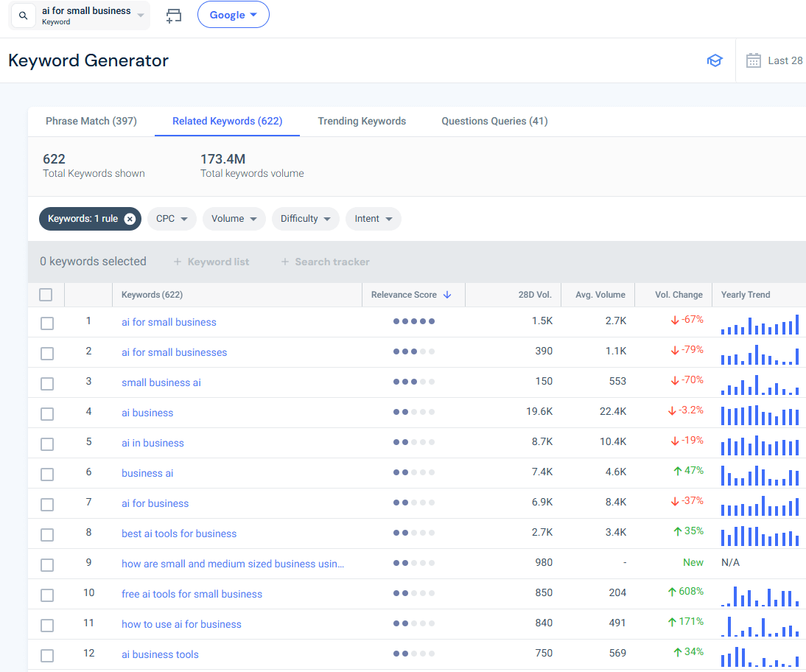Expand the Volume filter dropdown
This screenshot has height=672, width=806.
(234, 219)
